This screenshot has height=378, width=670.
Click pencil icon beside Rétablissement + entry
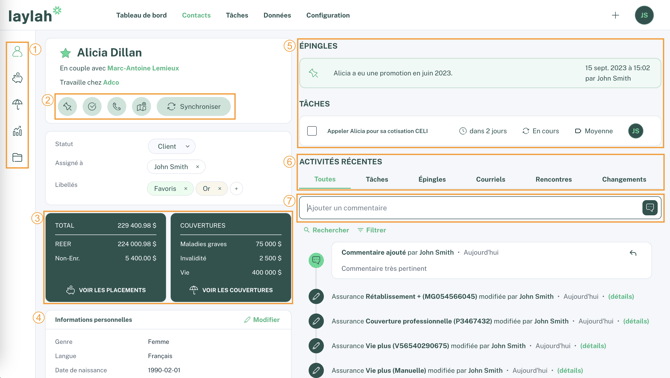click(x=316, y=296)
